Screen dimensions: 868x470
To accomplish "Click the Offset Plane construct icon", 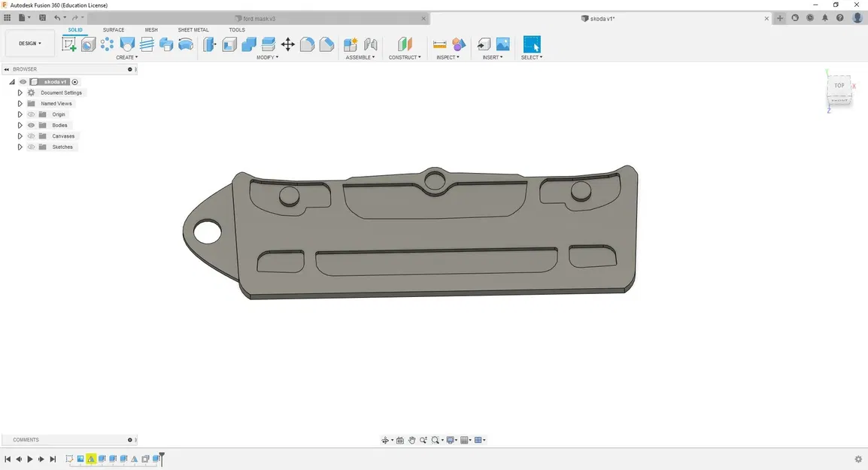I will click(405, 44).
